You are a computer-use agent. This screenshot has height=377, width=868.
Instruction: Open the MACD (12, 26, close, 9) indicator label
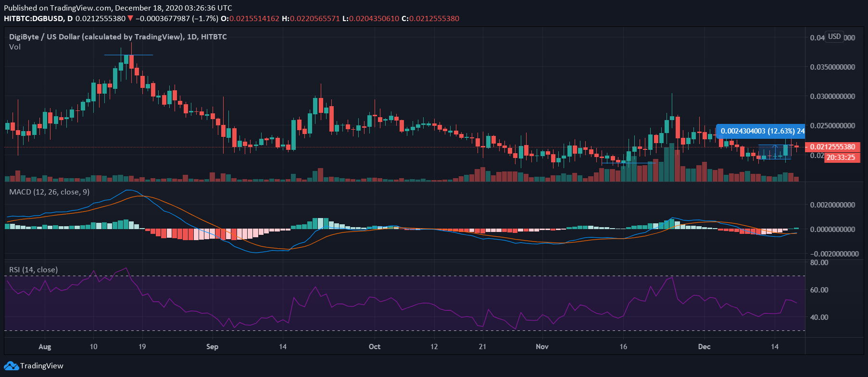point(50,192)
